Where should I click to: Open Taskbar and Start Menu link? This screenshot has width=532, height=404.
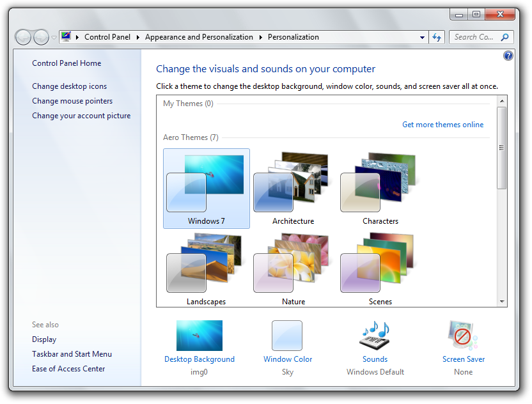pos(72,353)
